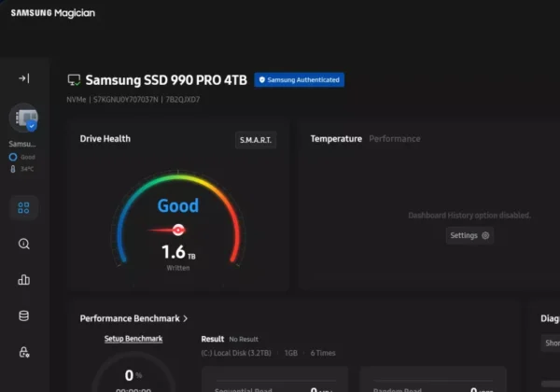Select the Samsung drive thumbnail in sidebar
The height and width of the screenshot is (392, 560).
pos(23,118)
